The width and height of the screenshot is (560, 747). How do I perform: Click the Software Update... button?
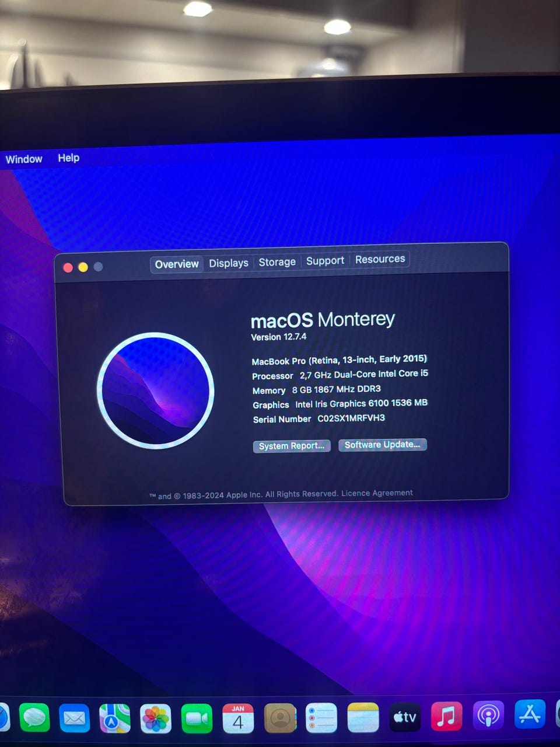(x=383, y=445)
